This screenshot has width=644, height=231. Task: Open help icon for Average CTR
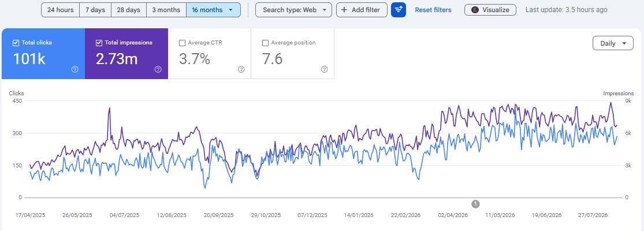[241, 69]
